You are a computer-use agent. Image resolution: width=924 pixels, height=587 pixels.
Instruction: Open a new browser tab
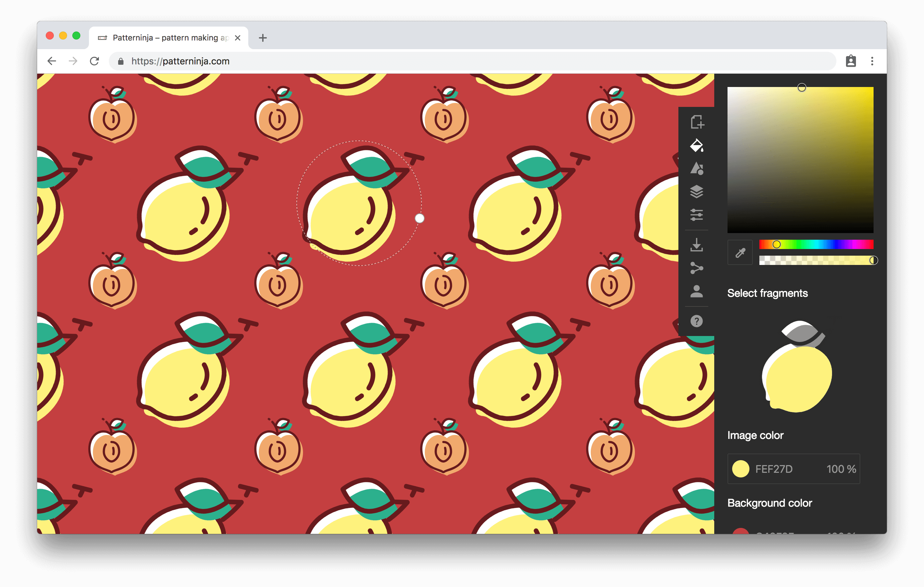click(263, 38)
